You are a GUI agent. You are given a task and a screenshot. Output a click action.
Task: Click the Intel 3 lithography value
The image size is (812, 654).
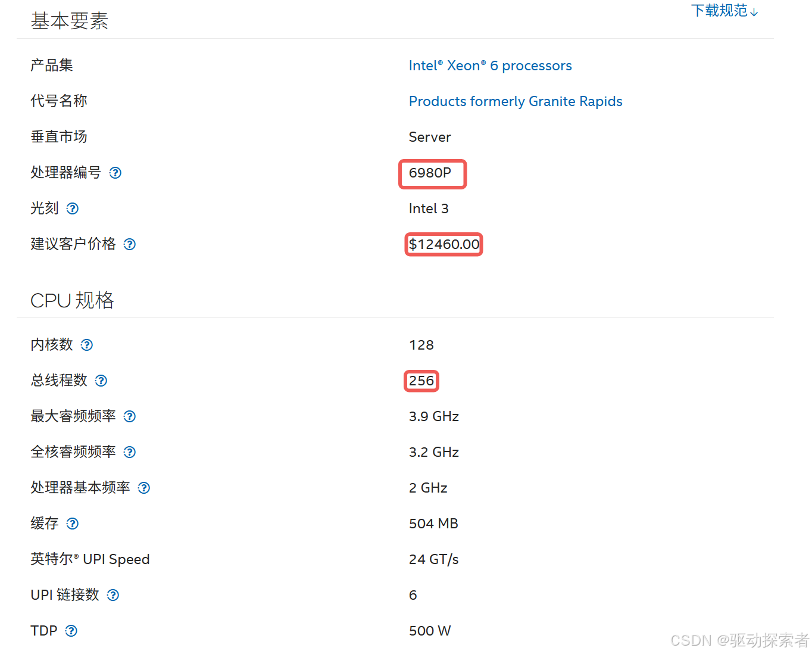(x=429, y=208)
